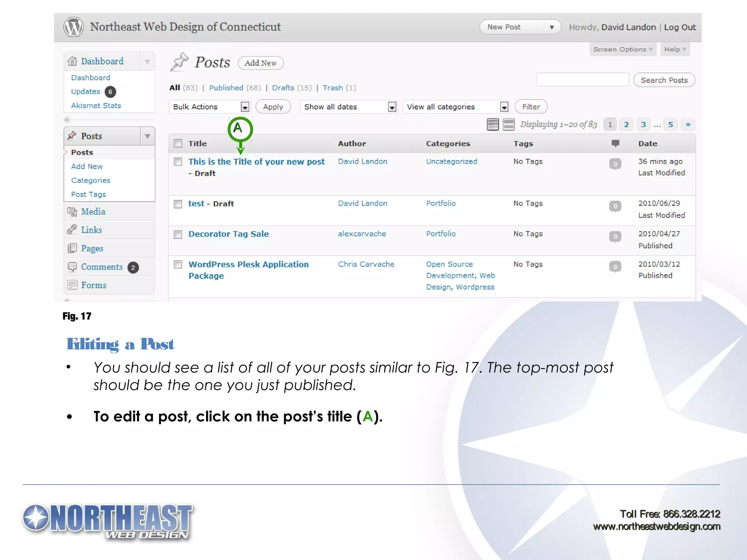Click the Posts pushpin icon in sidebar
The height and width of the screenshot is (560, 747).
pyautogui.click(x=72, y=136)
